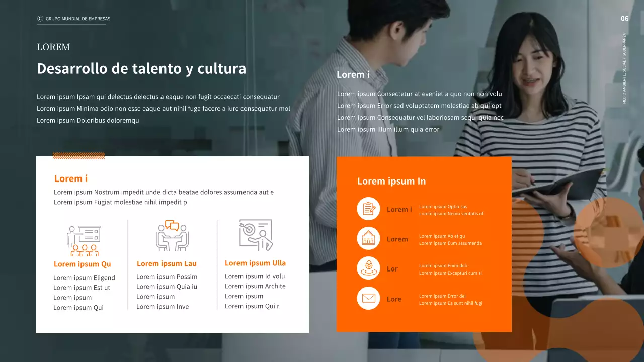644x362 pixels.
Task: Click the 'Lorem ipsum Ulla' column heading
Action: 255,263
